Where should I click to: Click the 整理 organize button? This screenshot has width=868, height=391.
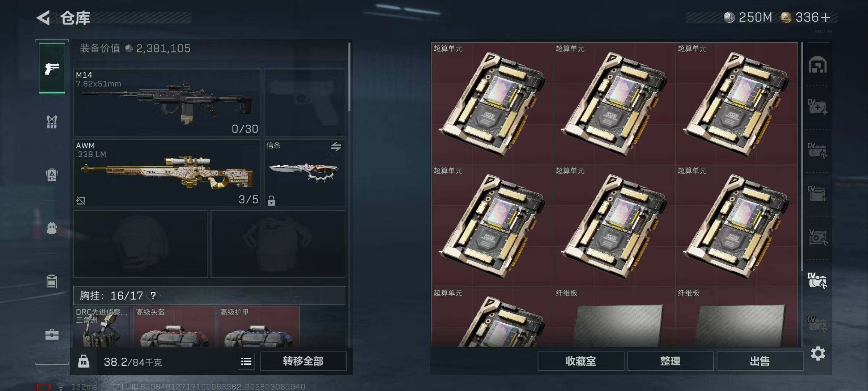pyautogui.click(x=670, y=361)
